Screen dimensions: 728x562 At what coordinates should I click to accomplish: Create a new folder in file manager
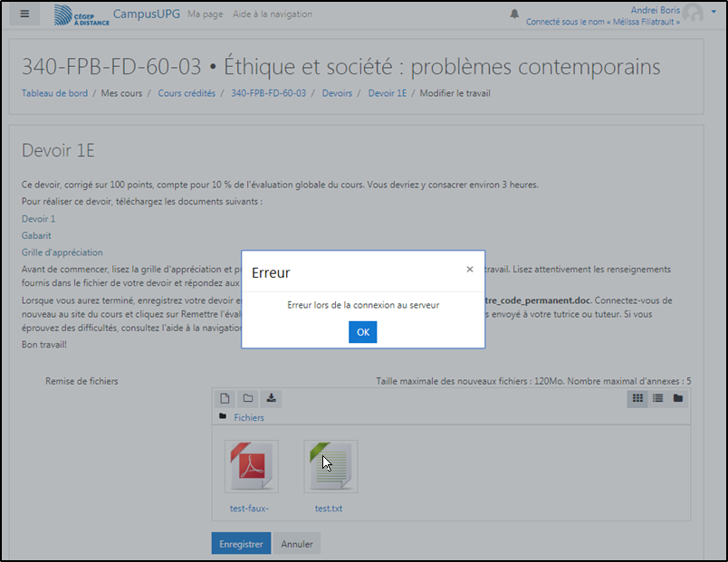click(247, 398)
